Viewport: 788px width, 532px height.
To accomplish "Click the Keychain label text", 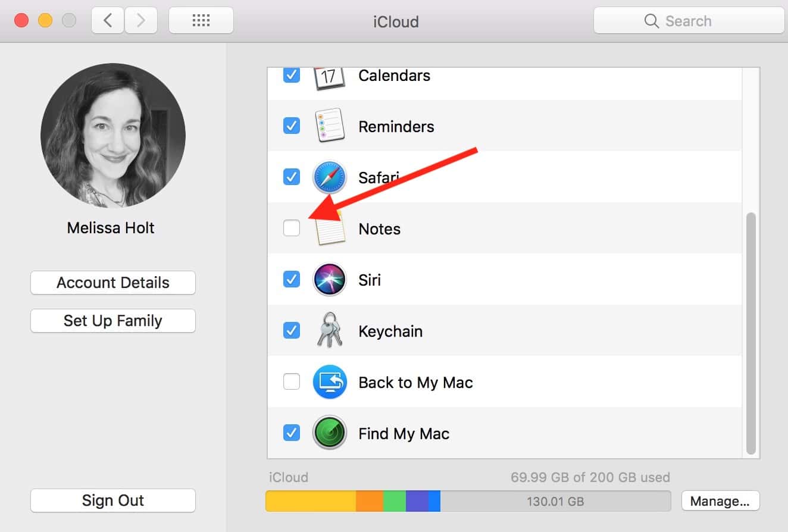I will point(390,331).
